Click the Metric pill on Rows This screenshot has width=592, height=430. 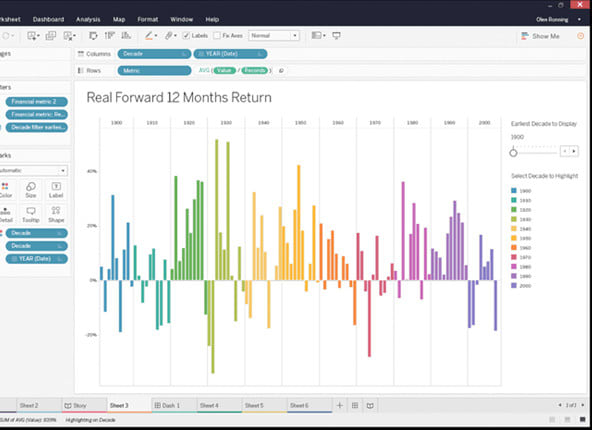tap(154, 71)
